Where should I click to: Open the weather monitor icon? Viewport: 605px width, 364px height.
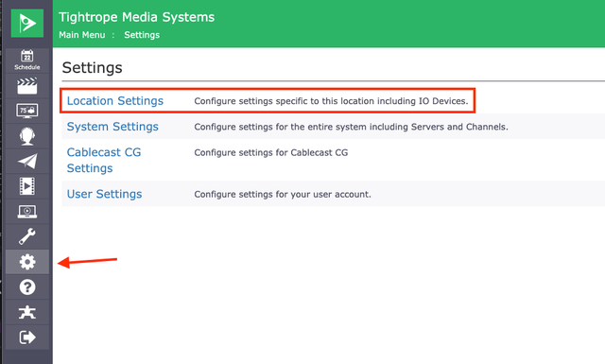(x=27, y=111)
